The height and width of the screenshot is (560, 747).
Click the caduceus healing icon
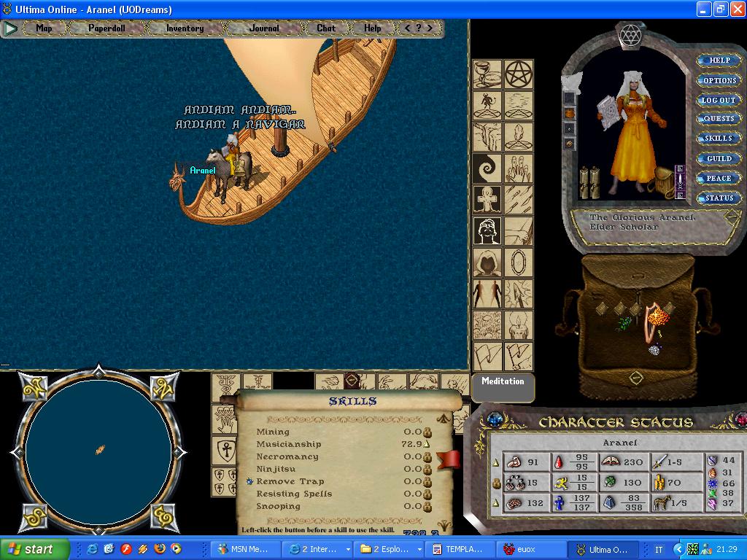[x=225, y=386]
